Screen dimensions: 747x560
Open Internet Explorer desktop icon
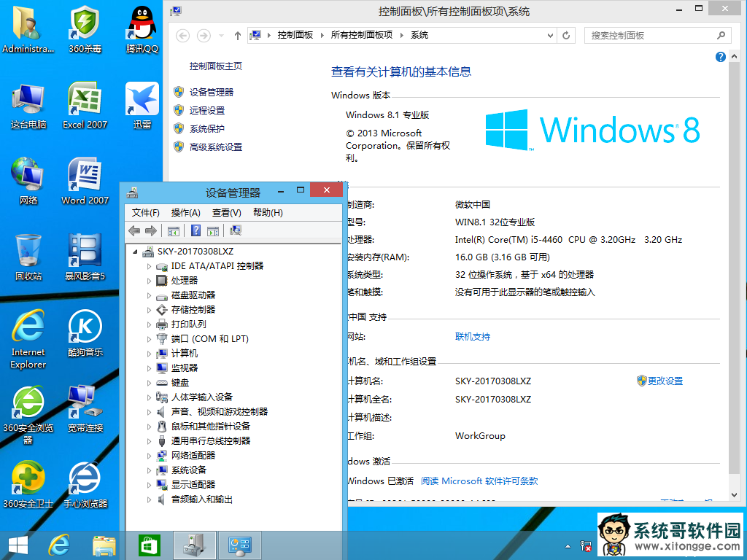tap(28, 339)
